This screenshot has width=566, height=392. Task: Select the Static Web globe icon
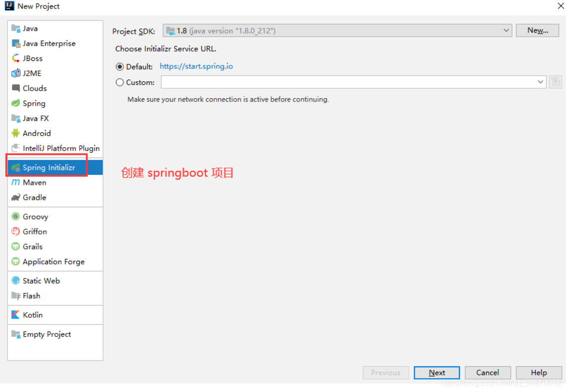[15, 281]
